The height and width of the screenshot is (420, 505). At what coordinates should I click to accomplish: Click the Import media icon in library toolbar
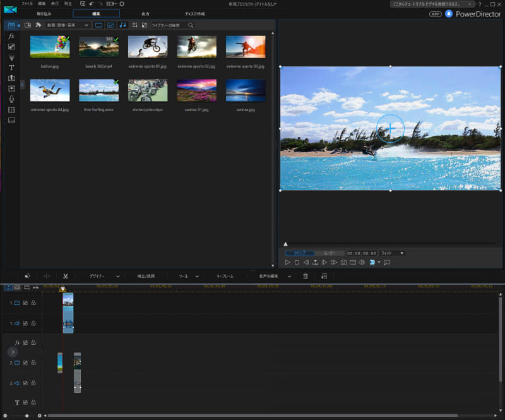[28, 25]
